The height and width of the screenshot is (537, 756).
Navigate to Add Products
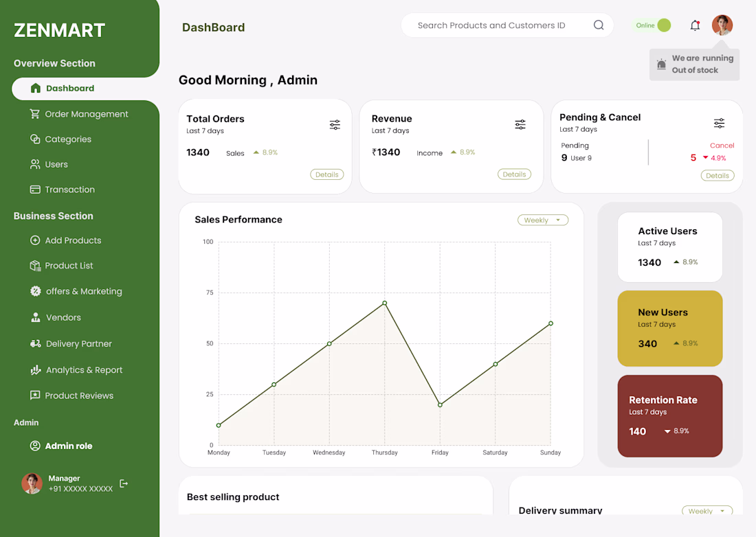point(73,240)
